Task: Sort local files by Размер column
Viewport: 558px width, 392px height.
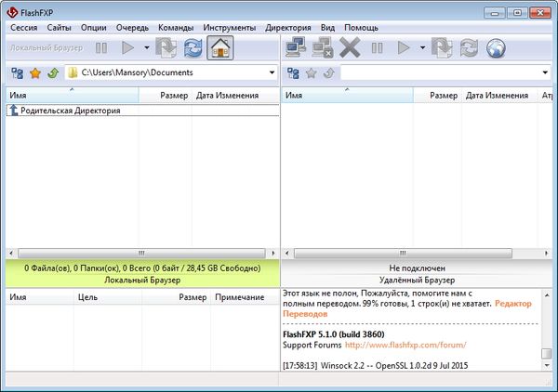Action: [174, 95]
